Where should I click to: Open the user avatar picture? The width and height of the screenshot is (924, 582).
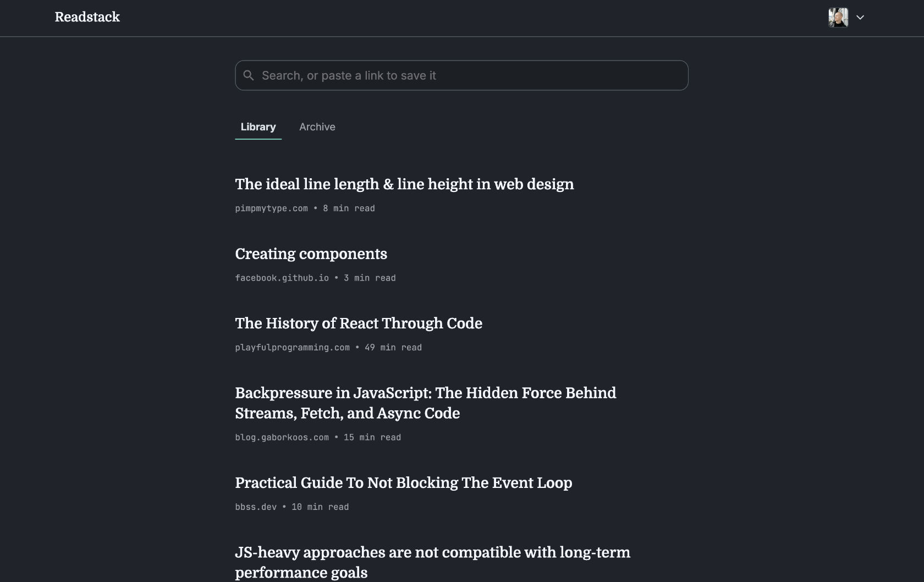pyautogui.click(x=838, y=18)
